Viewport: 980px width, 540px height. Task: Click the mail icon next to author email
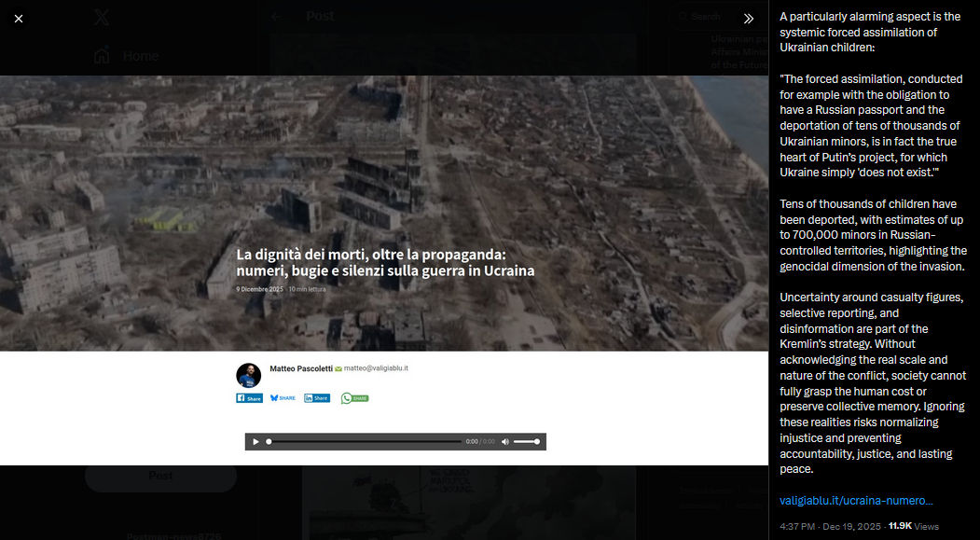pos(338,369)
